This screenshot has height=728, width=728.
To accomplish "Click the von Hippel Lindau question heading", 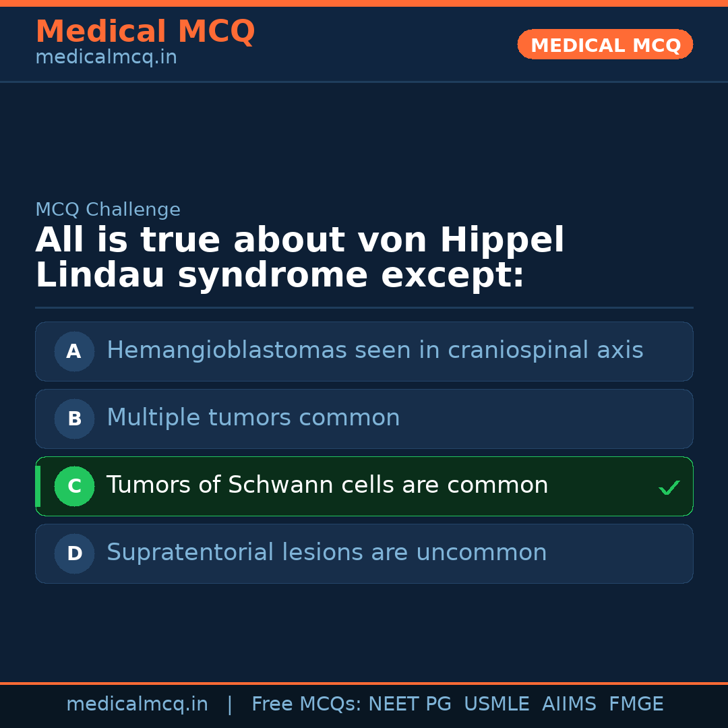I will tap(299, 258).
